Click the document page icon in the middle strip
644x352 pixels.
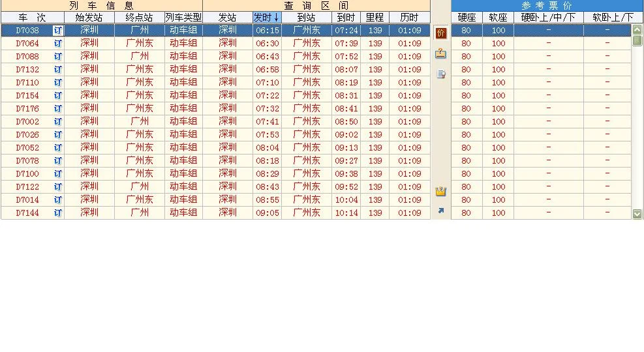pos(441,74)
